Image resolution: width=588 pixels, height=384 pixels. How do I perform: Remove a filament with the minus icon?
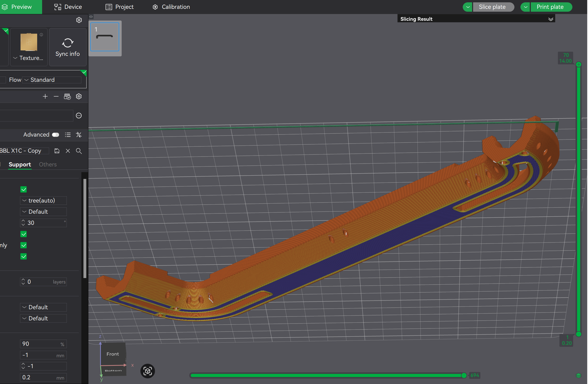pyautogui.click(x=56, y=97)
